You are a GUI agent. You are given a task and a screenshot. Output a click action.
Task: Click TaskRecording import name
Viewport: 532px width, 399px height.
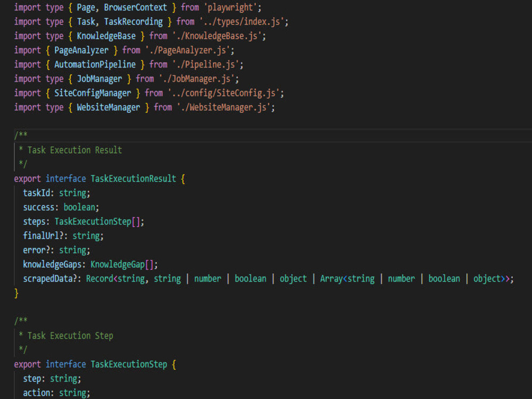pyautogui.click(x=134, y=22)
